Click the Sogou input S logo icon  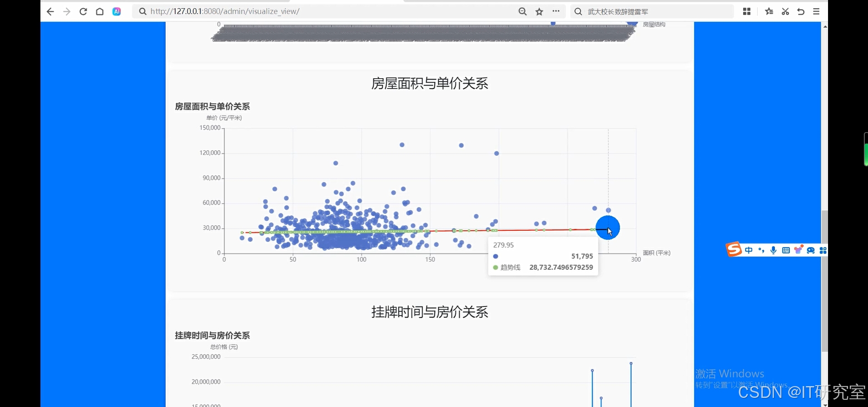(734, 249)
